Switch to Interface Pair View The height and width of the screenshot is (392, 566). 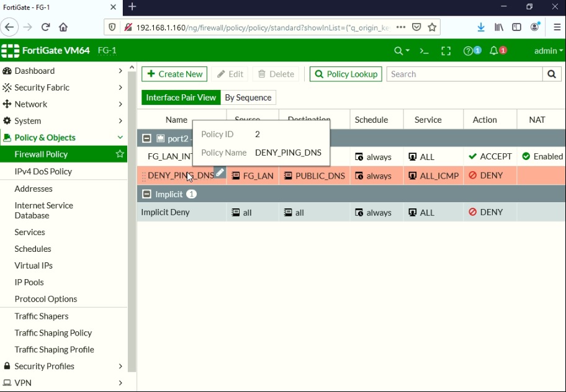(180, 97)
